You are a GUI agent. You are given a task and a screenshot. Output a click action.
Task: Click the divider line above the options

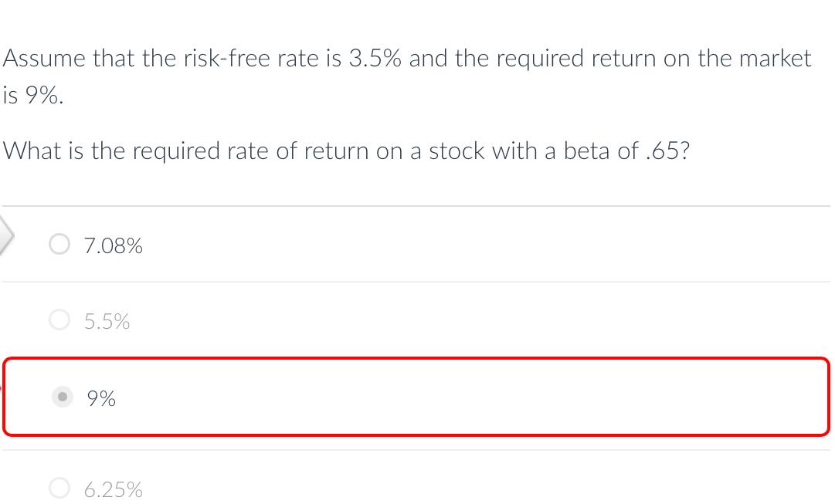pos(417,205)
